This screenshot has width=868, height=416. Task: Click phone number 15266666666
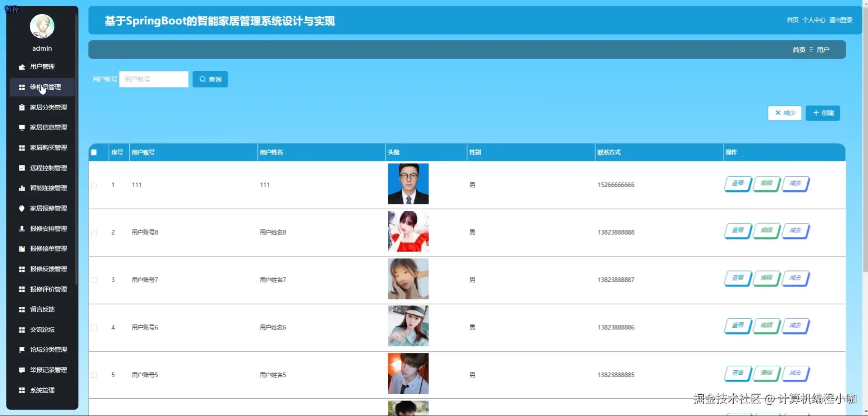pyautogui.click(x=616, y=185)
